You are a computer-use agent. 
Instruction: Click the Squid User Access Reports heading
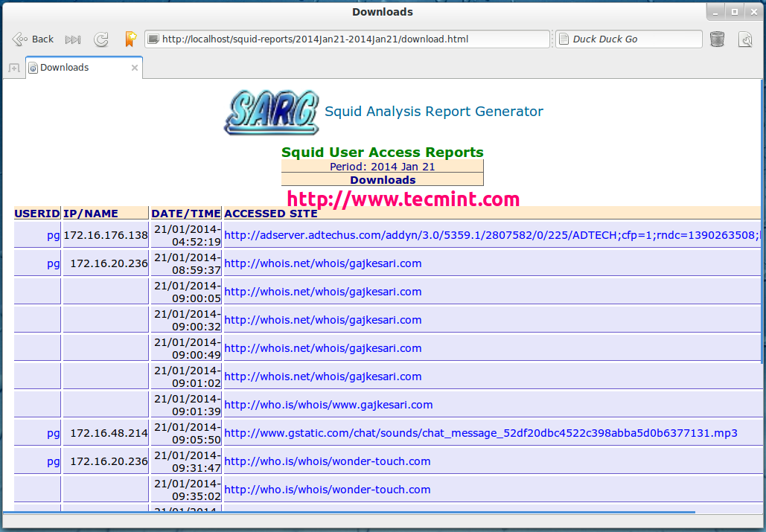click(383, 153)
